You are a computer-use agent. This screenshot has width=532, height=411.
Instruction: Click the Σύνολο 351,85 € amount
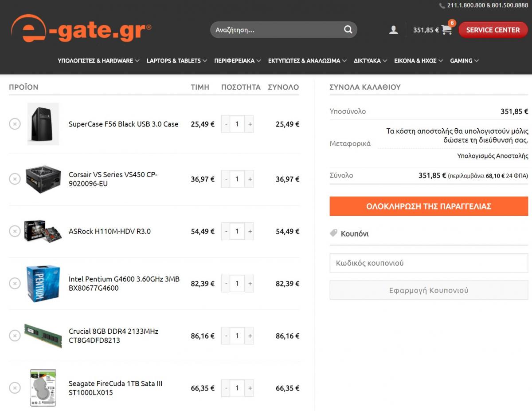point(432,175)
